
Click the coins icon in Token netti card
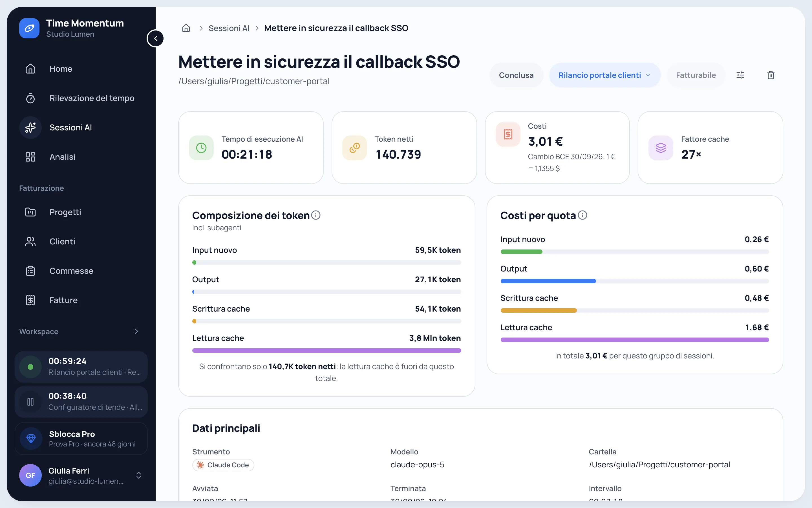355,148
